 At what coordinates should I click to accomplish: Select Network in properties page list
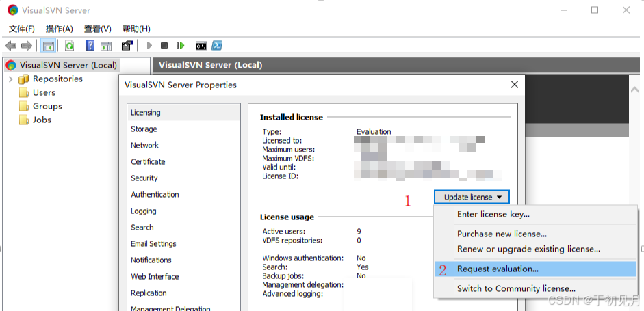click(x=183, y=145)
